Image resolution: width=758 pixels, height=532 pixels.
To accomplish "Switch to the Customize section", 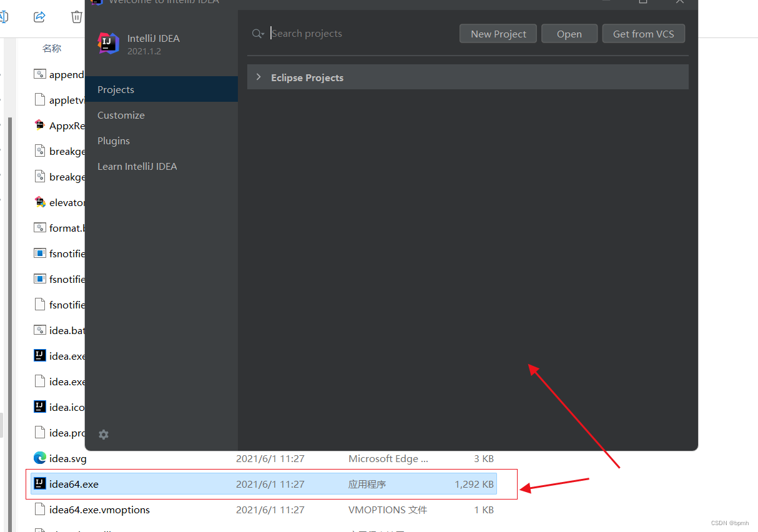I will (x=121, y=114).
